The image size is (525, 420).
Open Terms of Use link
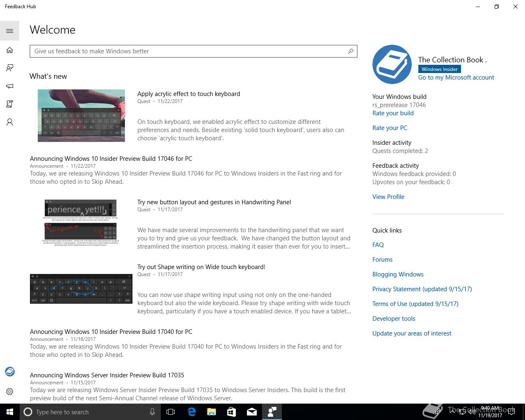pyautogui.click(x=415, y=304)
